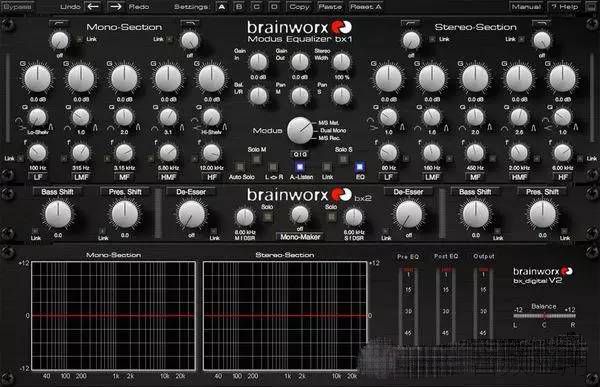This screenshot has height=387, width=600.
Task: Click Stereo-Section high-pass filter shape icon
Action: pyautogui.click(x=410, y=24)
